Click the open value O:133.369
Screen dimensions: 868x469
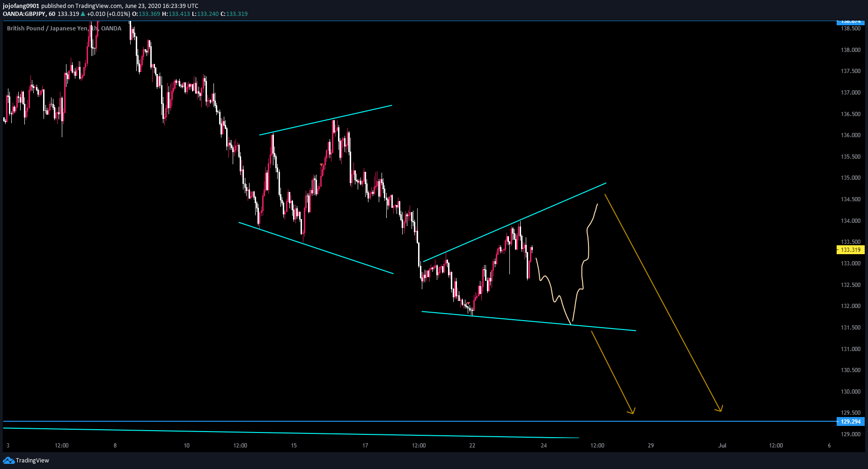point(147,14)
